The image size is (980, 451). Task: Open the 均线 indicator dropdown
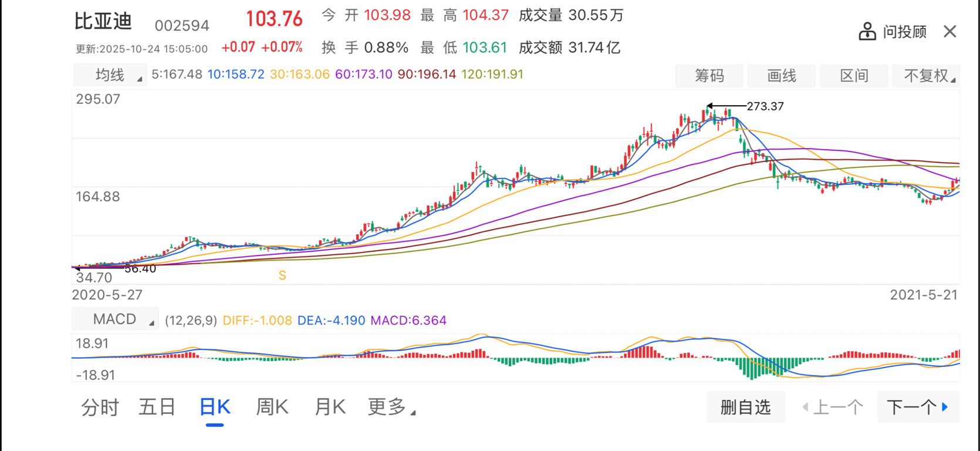point(110,75)
